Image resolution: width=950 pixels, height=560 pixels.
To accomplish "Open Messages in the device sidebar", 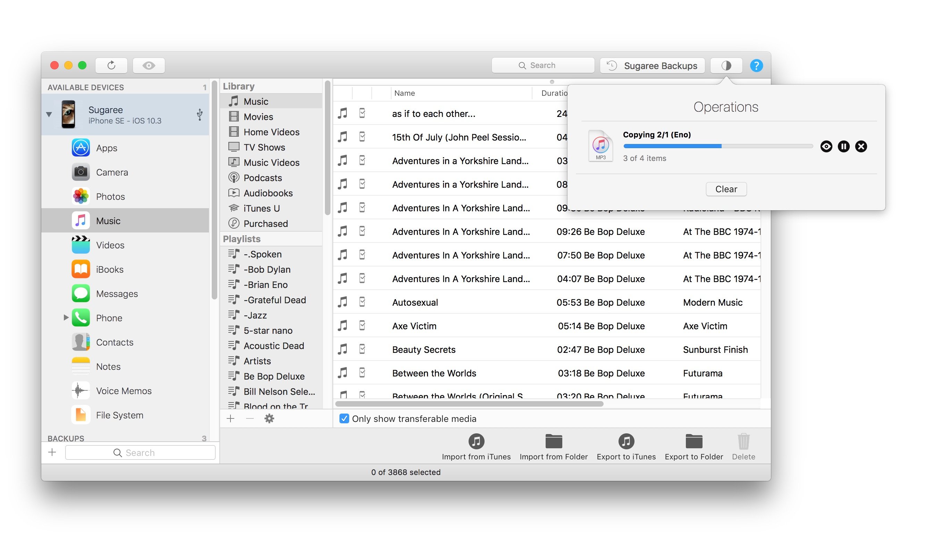I will point(125,294).
